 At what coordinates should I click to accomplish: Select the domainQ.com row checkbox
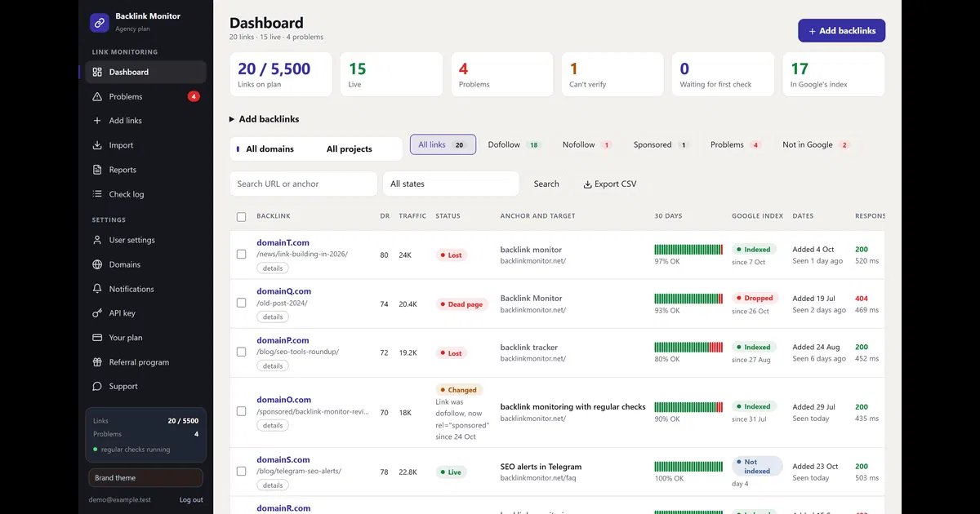click(241, 303)
